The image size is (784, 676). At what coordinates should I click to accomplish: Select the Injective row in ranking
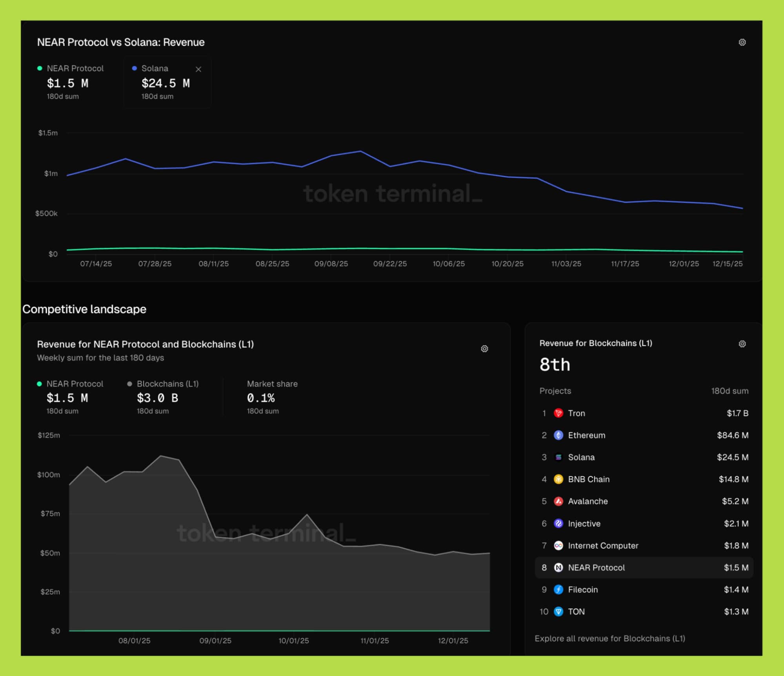point(584,523)
